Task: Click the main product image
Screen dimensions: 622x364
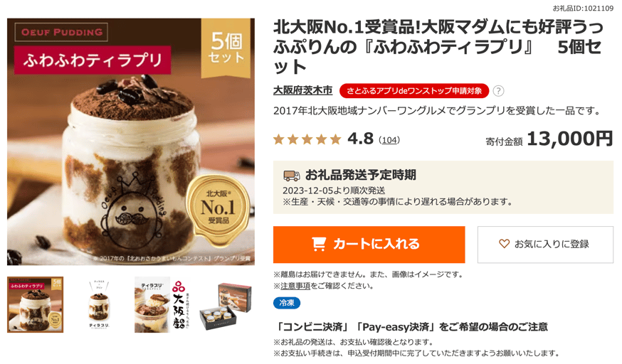Action: pos(131,141)
